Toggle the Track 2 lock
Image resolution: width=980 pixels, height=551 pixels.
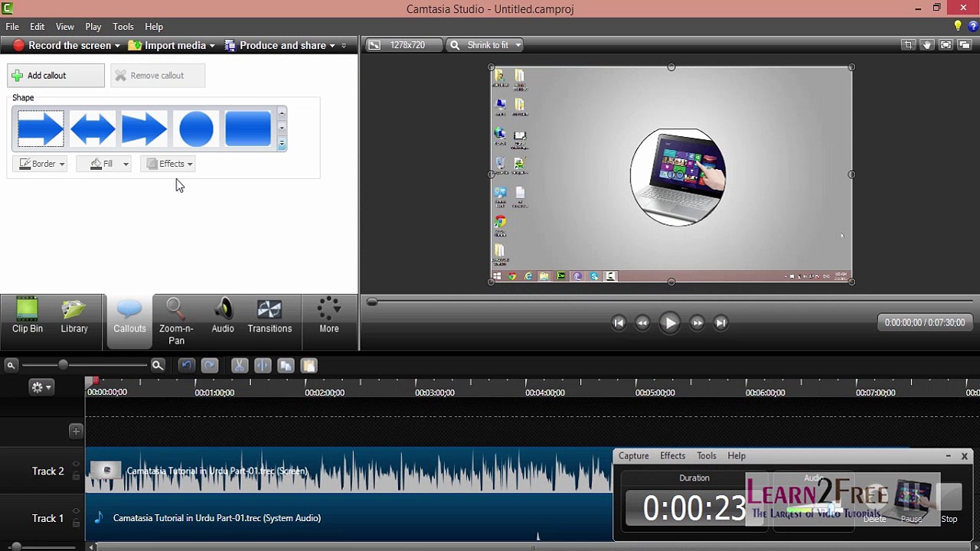(x=76, y=476)
